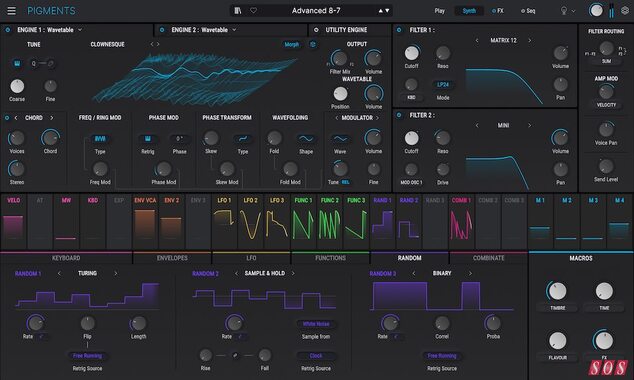Switch to the Keyboard tab
The width and height of the screenshot is (634, 380).
[x=66, y=258]
